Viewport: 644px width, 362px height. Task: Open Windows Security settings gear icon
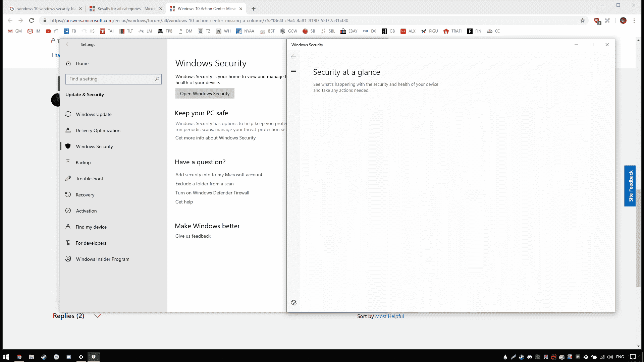pos(294,303)
